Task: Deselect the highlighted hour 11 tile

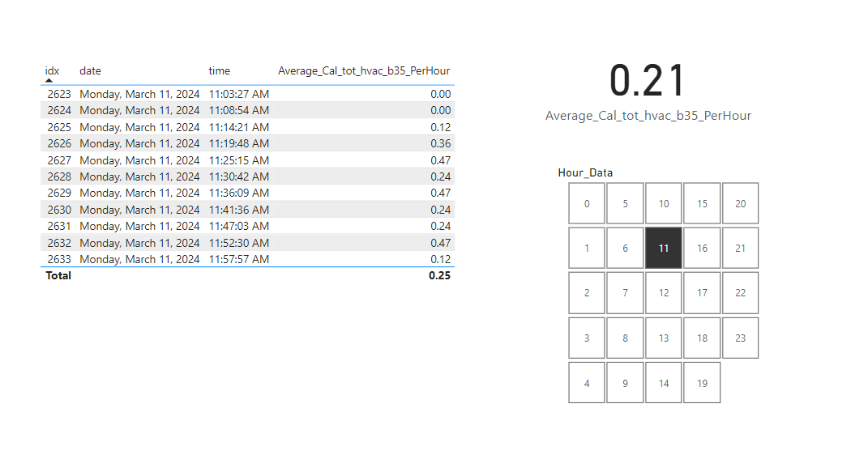Action: (x=663, y=249)
